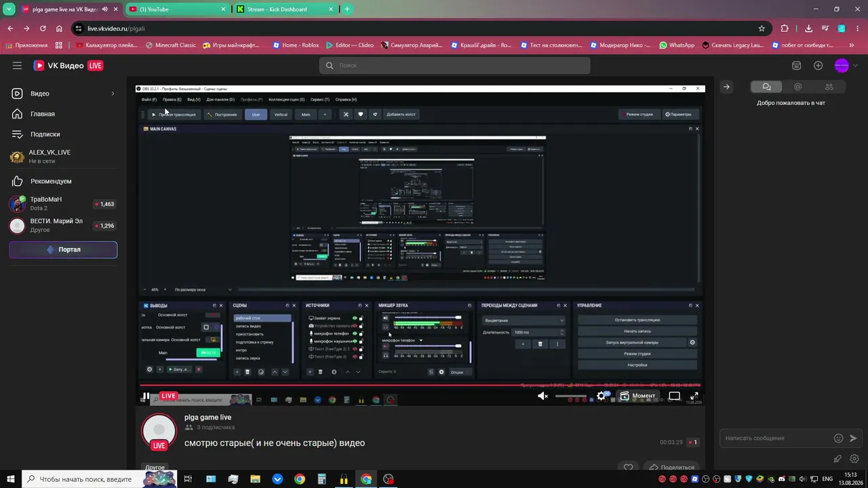Go to the browser home page
This screenshot has width=868, height=488.
coord(59,28)
